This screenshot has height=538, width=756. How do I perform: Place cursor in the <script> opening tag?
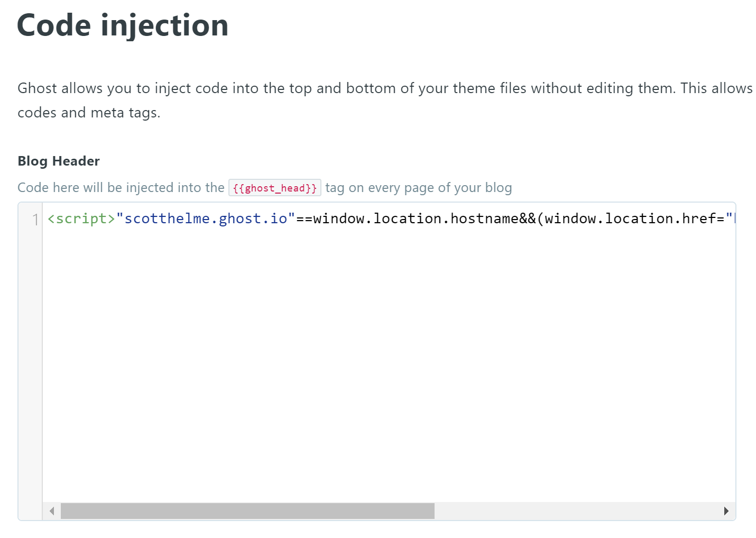(81, 218)
